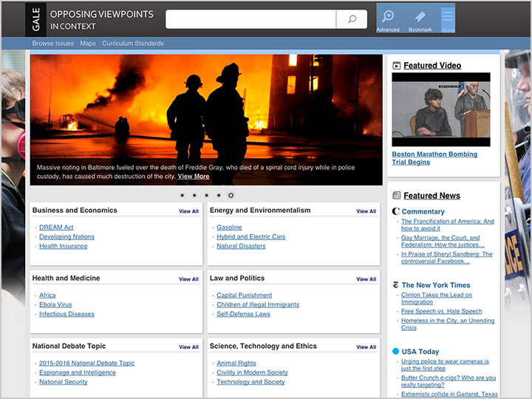Screen dimensions: 532x399
Task: Open the More hamburger menu
Action: click(448, 16)
